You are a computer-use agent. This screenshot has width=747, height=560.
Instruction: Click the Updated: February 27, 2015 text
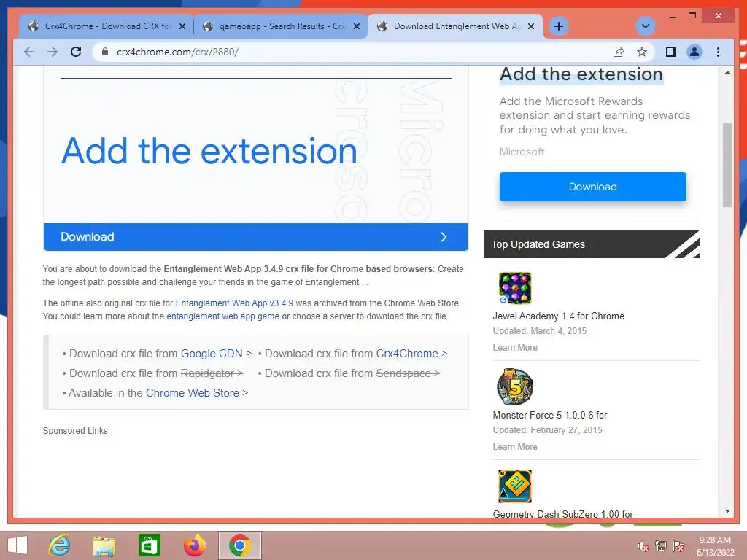pos(547,430)
